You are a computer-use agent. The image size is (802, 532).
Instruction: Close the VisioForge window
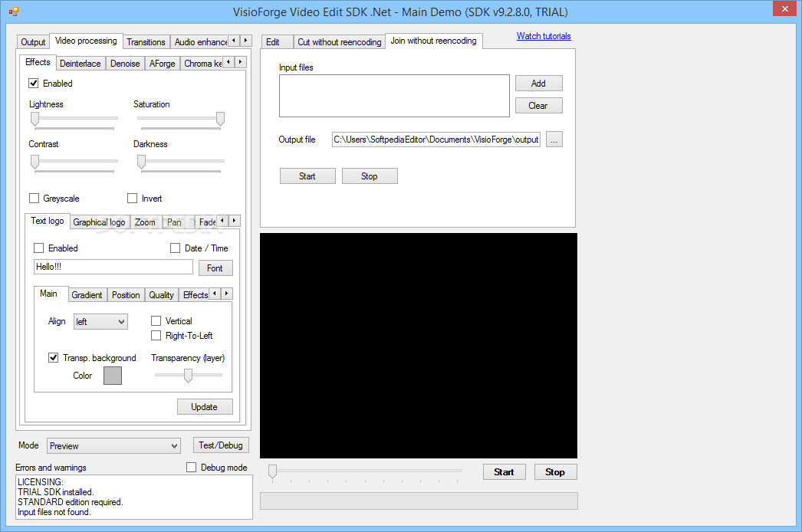point(784,8)
